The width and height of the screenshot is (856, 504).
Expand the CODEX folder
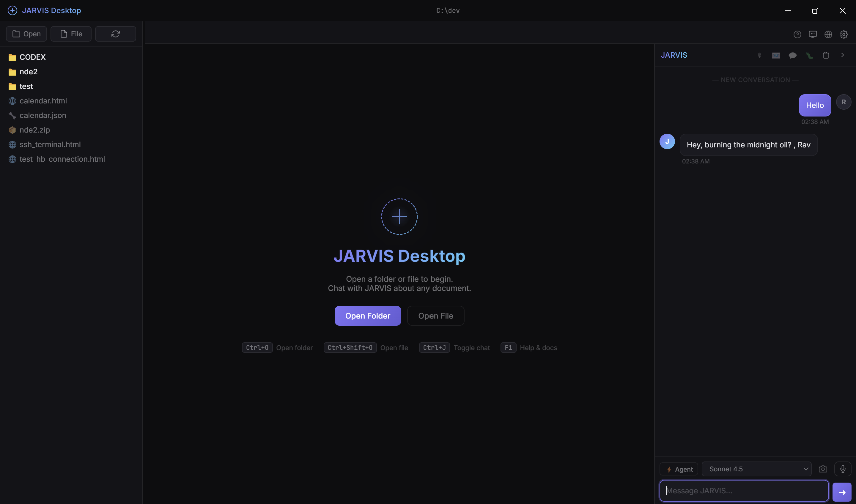71,57
